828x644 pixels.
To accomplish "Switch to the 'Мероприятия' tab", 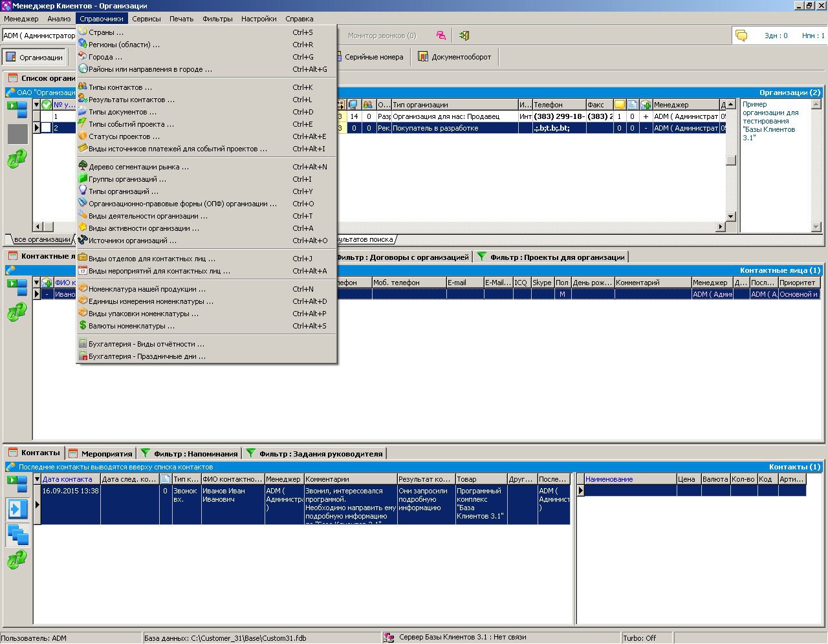I will click(102, 453).
